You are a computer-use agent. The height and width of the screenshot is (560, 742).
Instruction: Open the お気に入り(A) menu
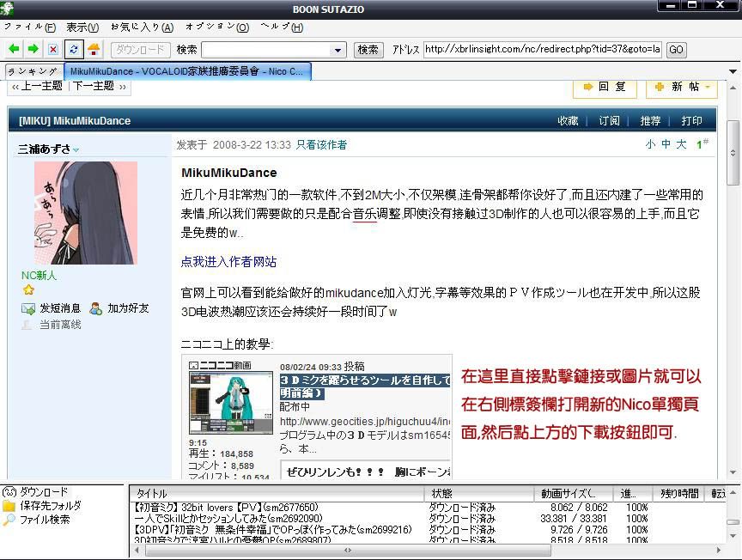[x=142, y=27]
